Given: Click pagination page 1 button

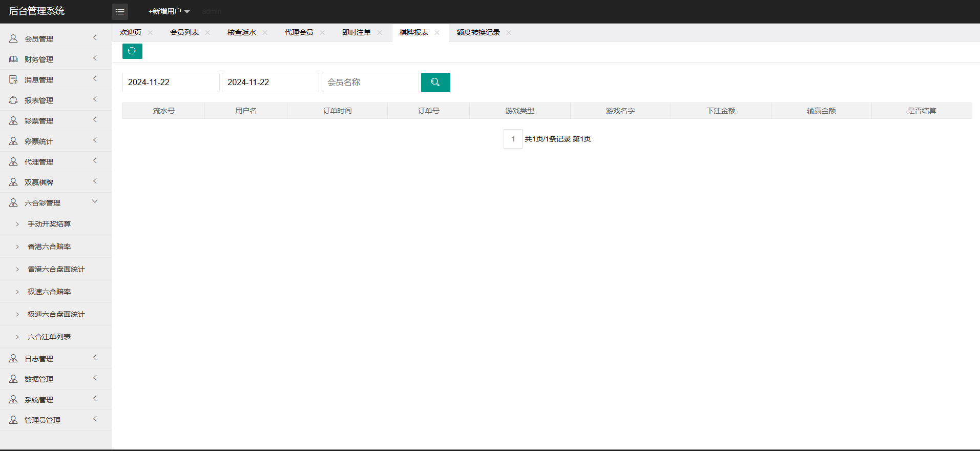Looking at the screenshot, I should (513, 139).
